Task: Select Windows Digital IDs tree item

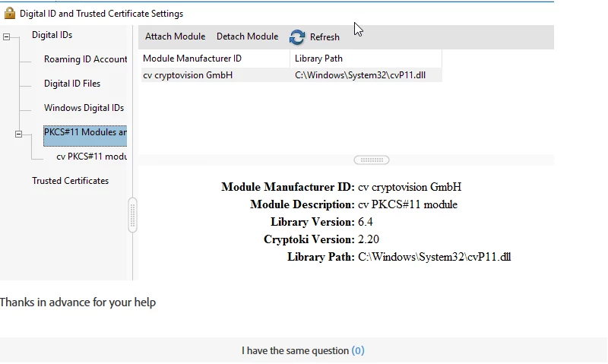Action: (x=84, y=108)
